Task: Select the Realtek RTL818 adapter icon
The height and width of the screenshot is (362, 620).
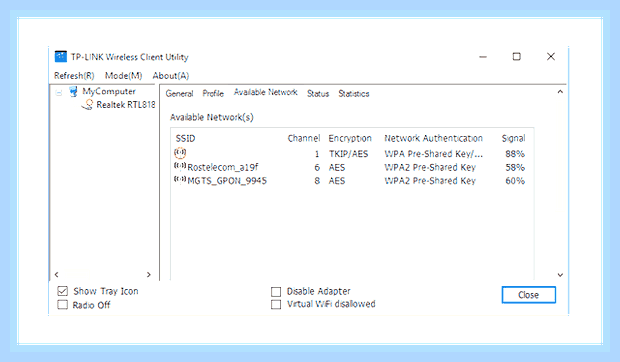Action: [x=88, y=105]
